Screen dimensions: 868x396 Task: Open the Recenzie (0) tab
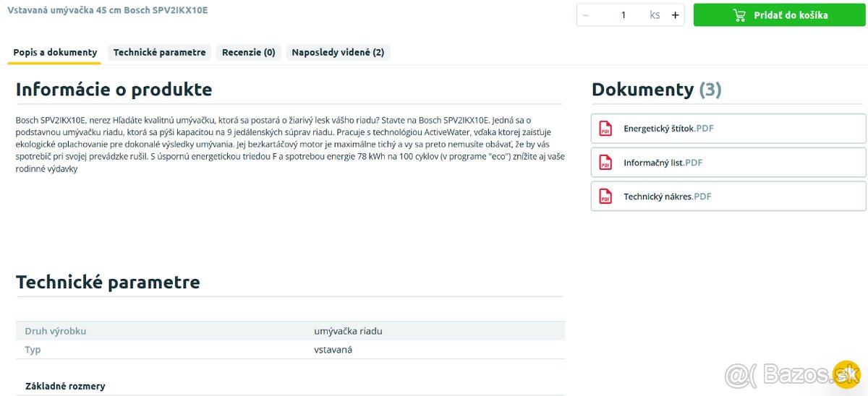click(x=249, y=52)
